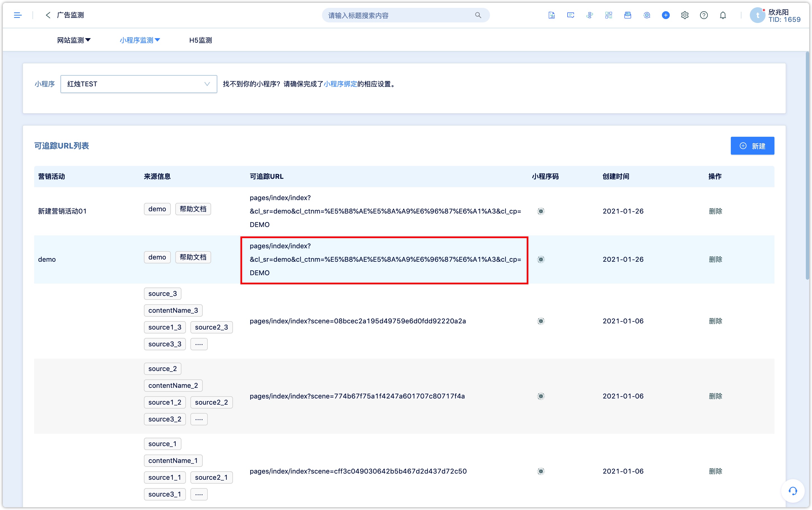Click the search magnifier icon
The image size is (812, 510).
point(478,15)
